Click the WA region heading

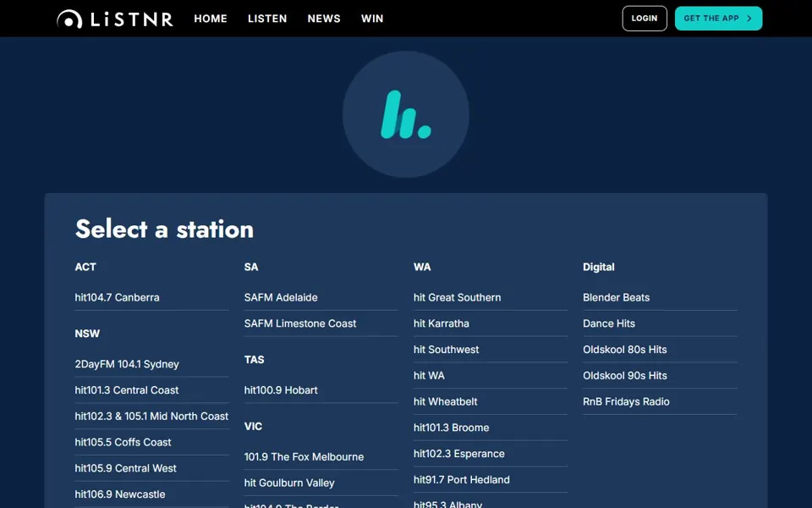421,267
